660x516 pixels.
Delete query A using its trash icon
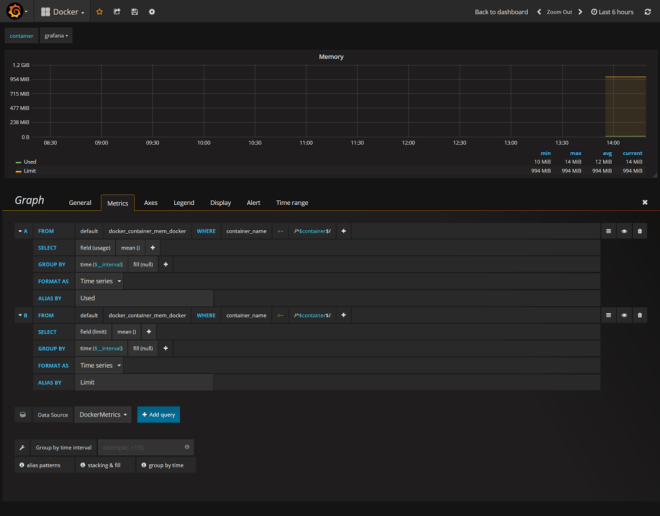click(640, 231)
